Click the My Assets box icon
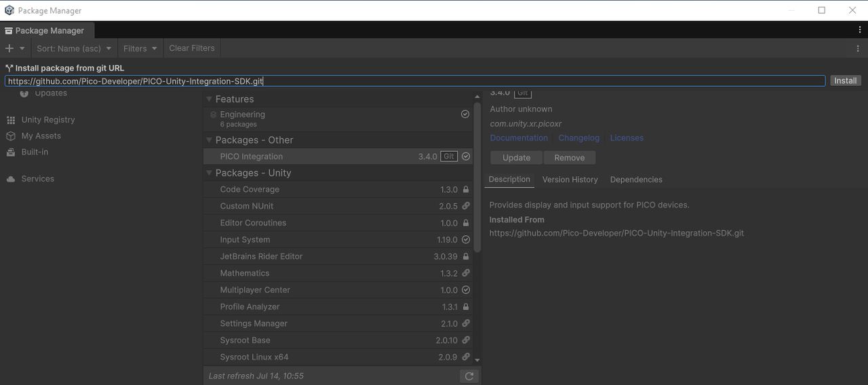Screen dimensions: 868x385 11,136
